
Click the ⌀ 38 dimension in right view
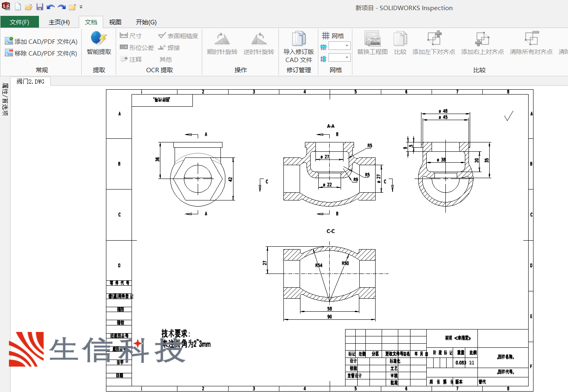point(441,159)
